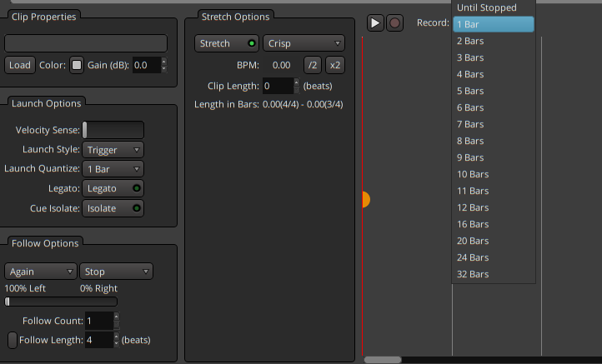This screenshot has height=364, width=602.
Task: Click the orange clip start marker
Action: (x=366, y=199)
